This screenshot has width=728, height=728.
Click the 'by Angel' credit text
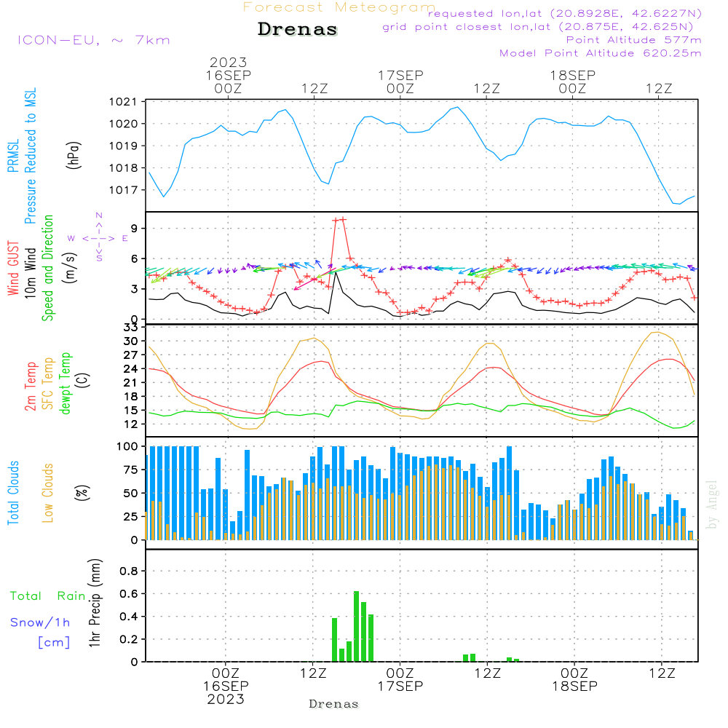pos(712,505)
